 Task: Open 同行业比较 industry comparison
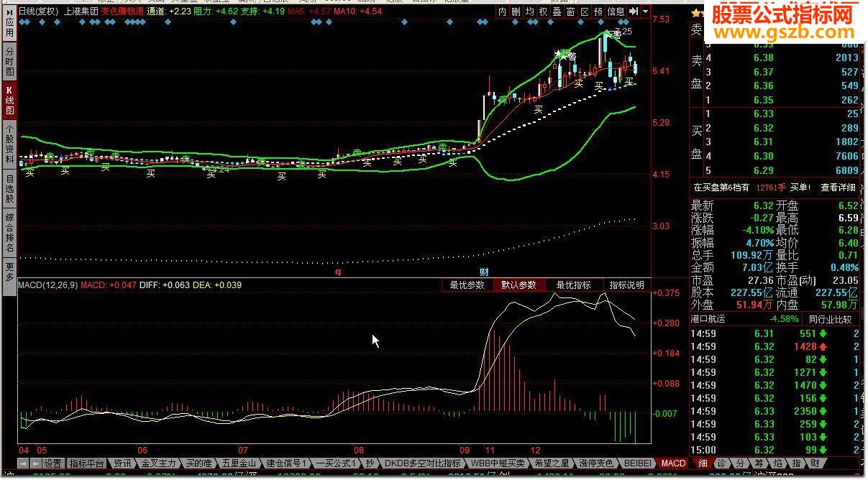pyautogui.click(x=830, y=319)
